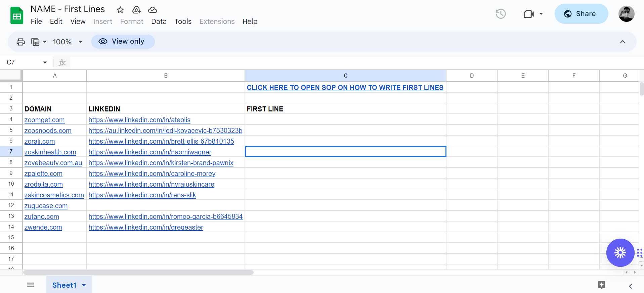This screenshot has height=293, width=644.
Task: Print the spreadsheet via printer icon
Action: [x=21, y=42]
